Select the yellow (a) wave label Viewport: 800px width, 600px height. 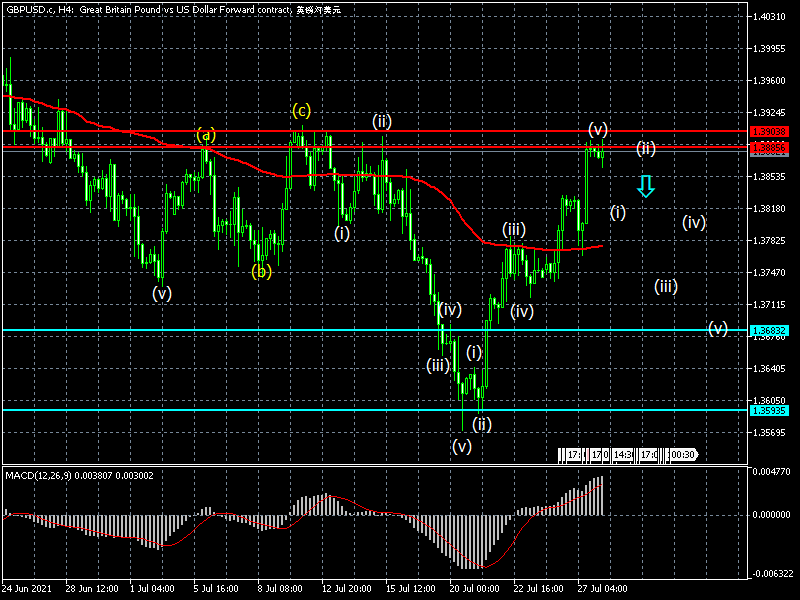pyautogui.click(x=205, y=135)
